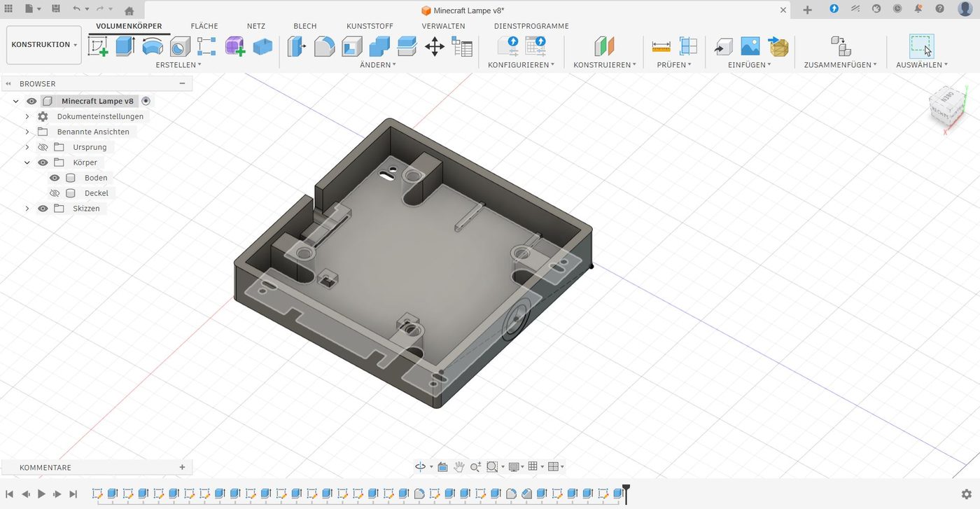Select the Skizze erstellen tool
The height and width of the screenshot is (509, 980).
pos(98,46)
